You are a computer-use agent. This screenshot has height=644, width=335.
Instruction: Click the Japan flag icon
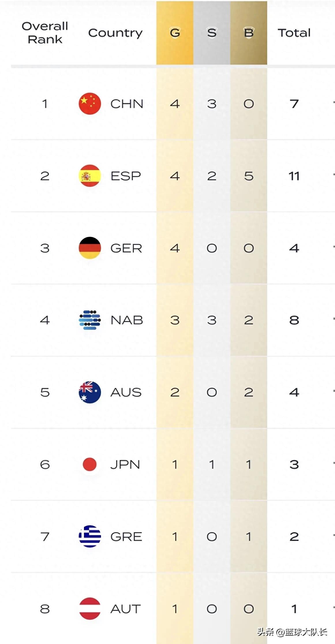tap(90, 464)
